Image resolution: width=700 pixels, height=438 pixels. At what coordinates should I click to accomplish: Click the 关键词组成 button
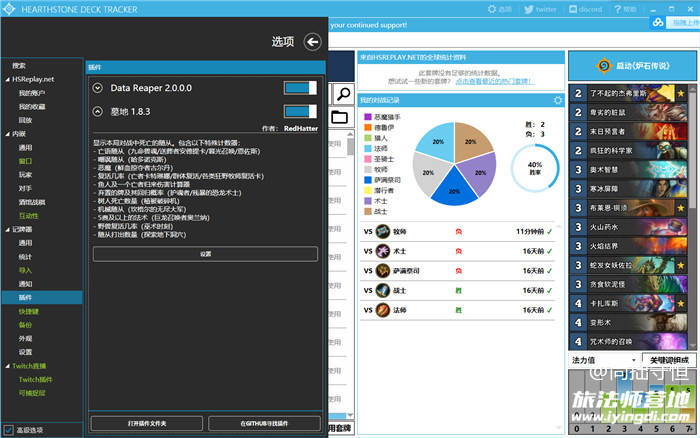pyautogui.click(x=669, y=360)
